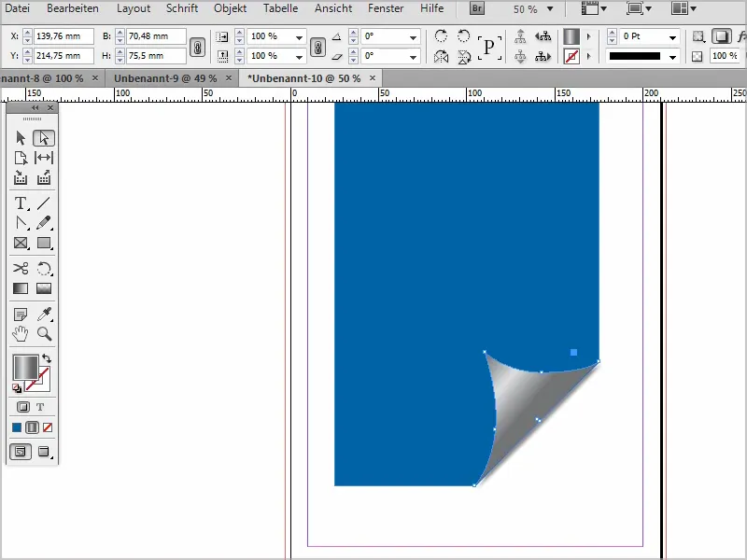The image size is (747, 560).
Task: Open the stroke weight dropdown
Action: [672, 37]
